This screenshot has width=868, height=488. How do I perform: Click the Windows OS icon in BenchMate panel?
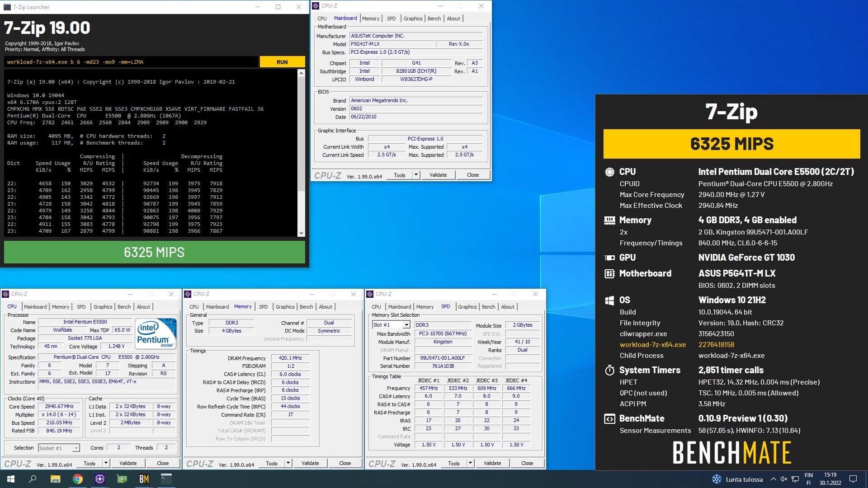609,300
